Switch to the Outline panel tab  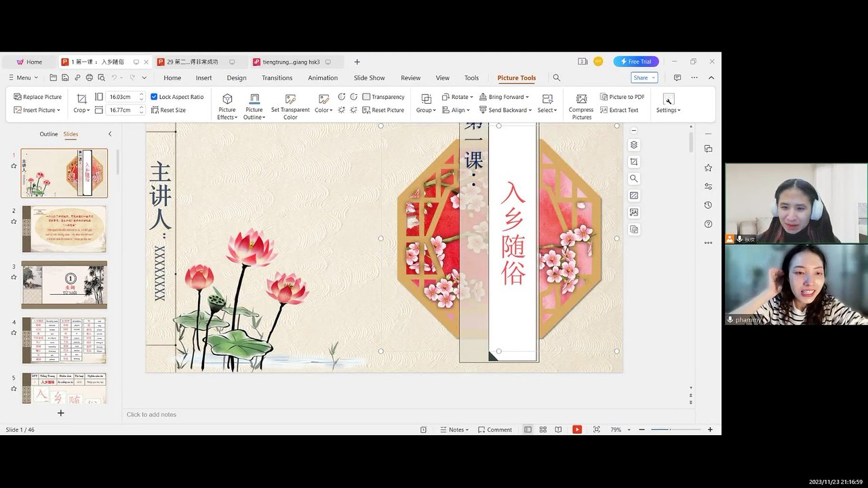coord(49,134)
